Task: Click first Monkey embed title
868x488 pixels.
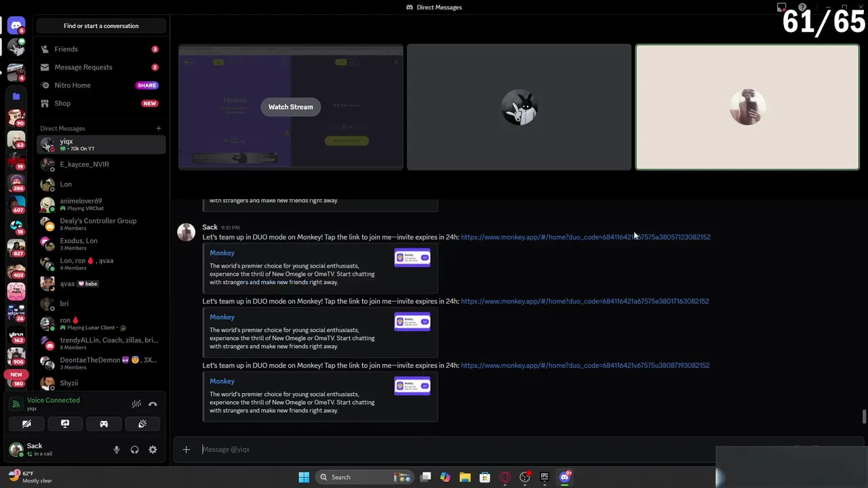Action: point(222,253)
